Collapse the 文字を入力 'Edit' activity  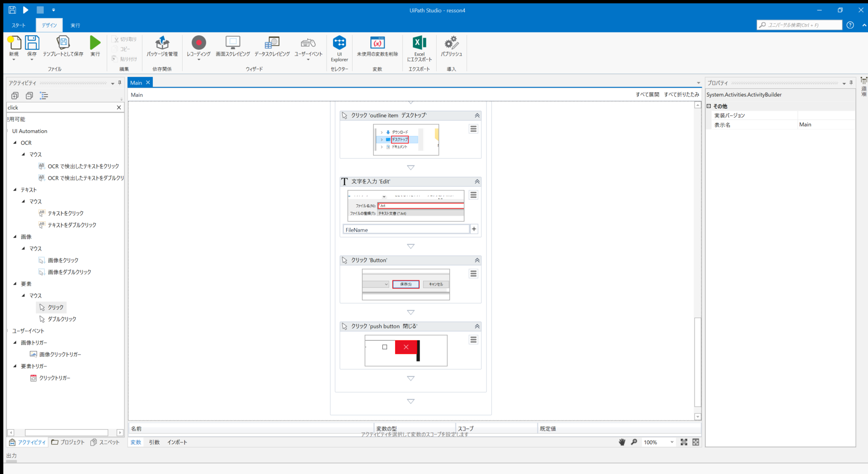[476, 181]
